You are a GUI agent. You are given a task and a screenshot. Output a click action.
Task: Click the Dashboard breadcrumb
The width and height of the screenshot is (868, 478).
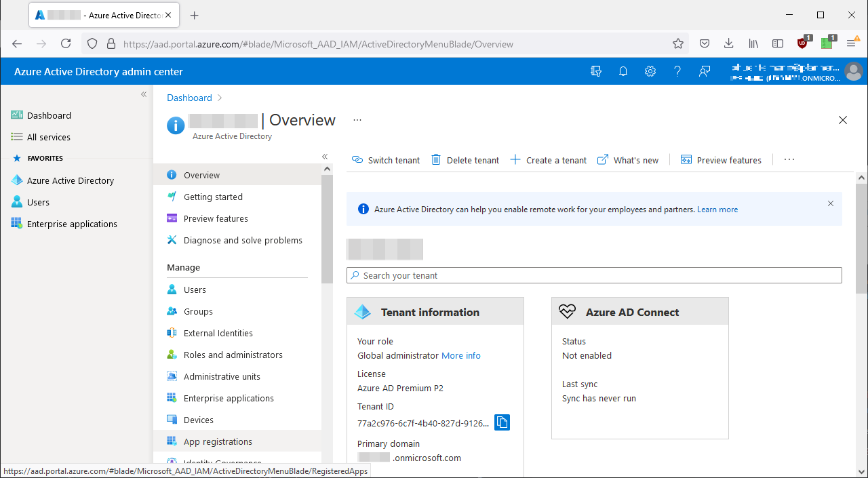[189, 98]
